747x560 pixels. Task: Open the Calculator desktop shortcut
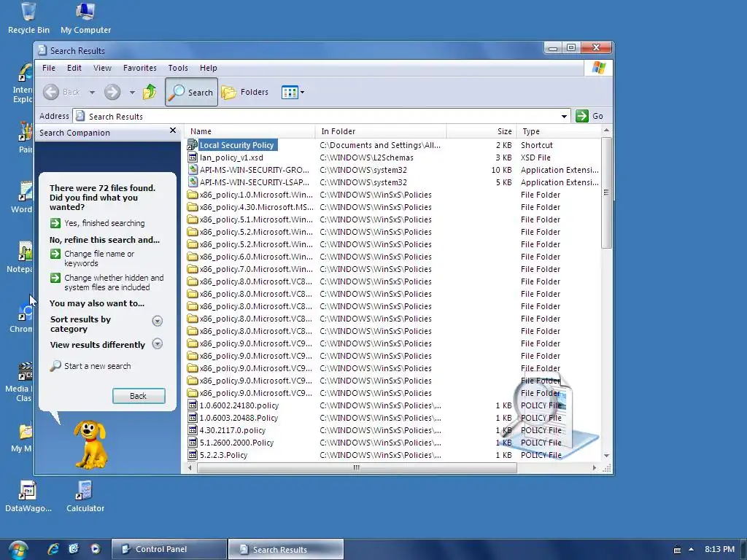pos(85,496)
